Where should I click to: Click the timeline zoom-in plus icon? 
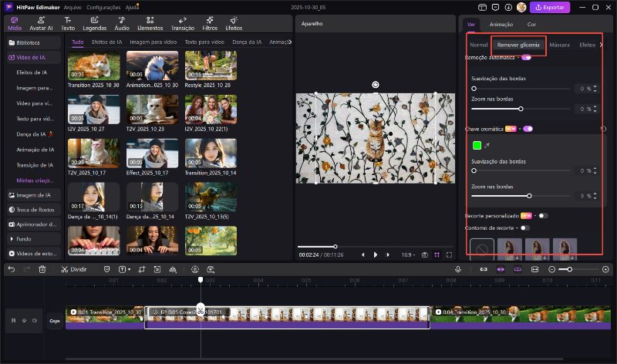(x=605, y=269)
